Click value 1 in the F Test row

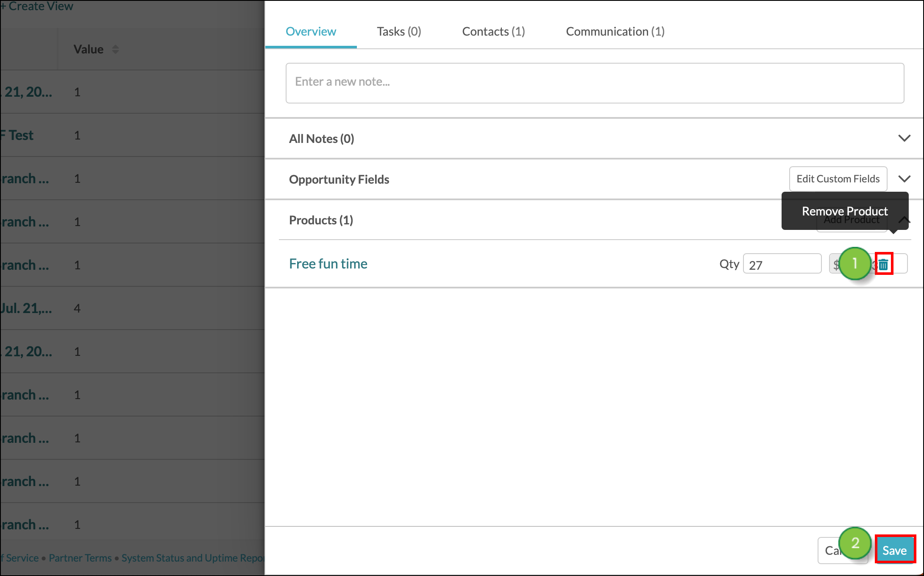[77, 135]
